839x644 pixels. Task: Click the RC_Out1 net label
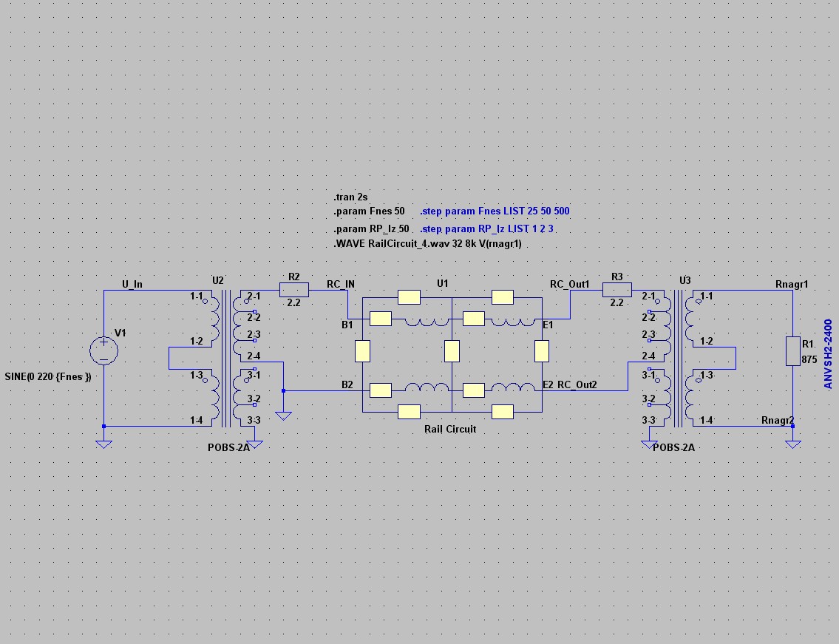(569, 284)
